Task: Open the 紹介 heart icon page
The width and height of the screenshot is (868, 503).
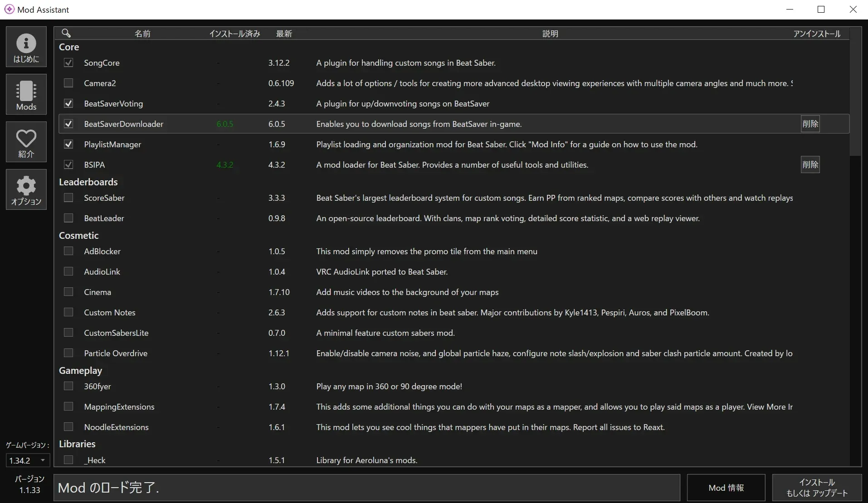Action: point(26,142)
